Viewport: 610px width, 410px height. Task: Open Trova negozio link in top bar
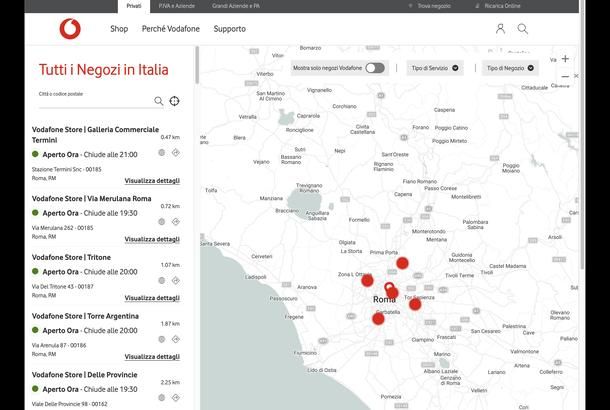(x=430, y=6)
